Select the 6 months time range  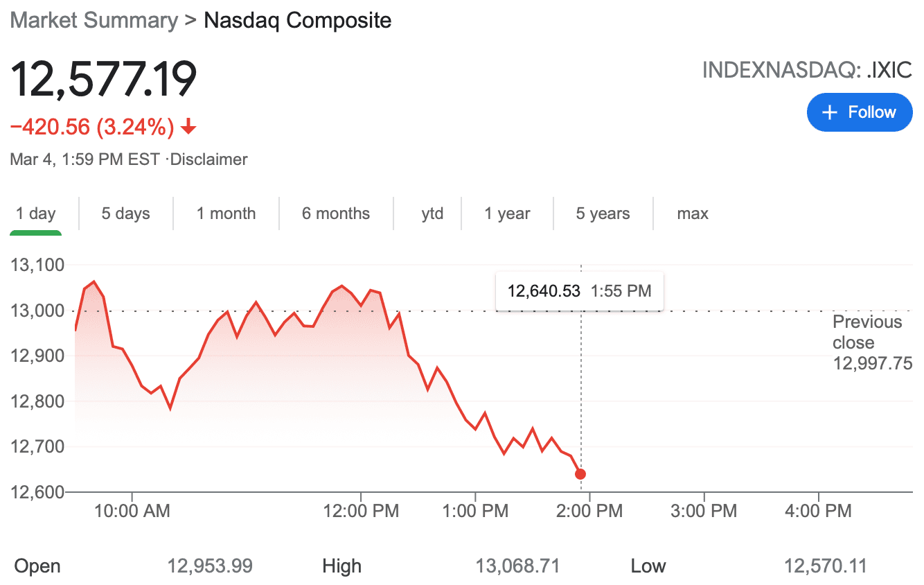pos(336,213)
